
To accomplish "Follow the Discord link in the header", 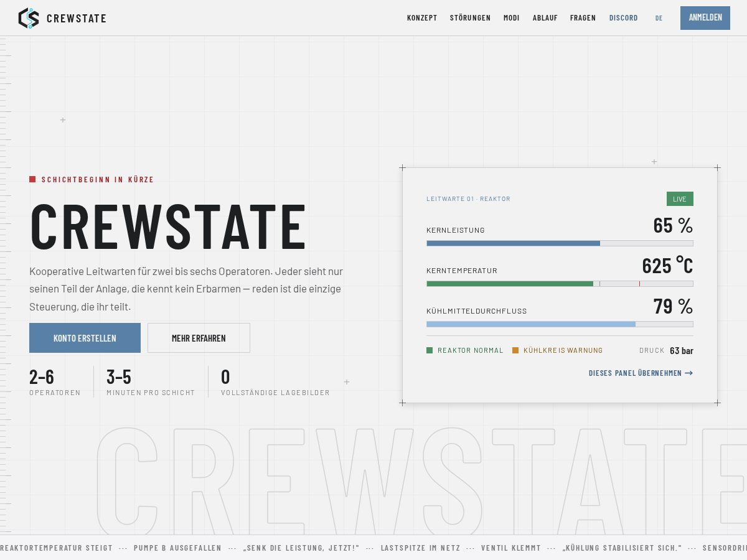I will (x=624, y=18).
